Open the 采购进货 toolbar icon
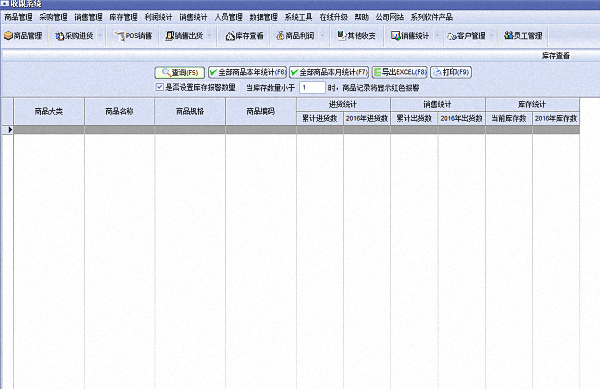This screenshot has height=389, width=600. point(74,36)
